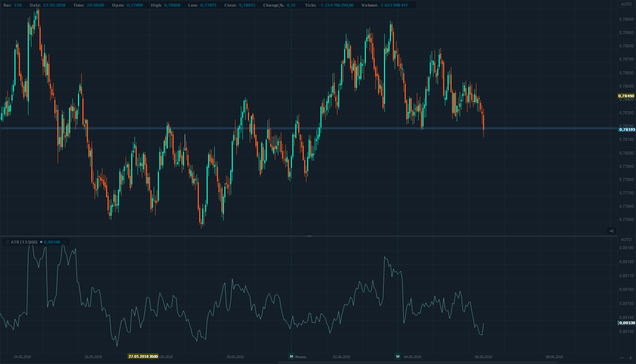Toggle AUTO scale on the ATR axis
The width and height of the screenshot is (636, 364).
click(626, 239)
